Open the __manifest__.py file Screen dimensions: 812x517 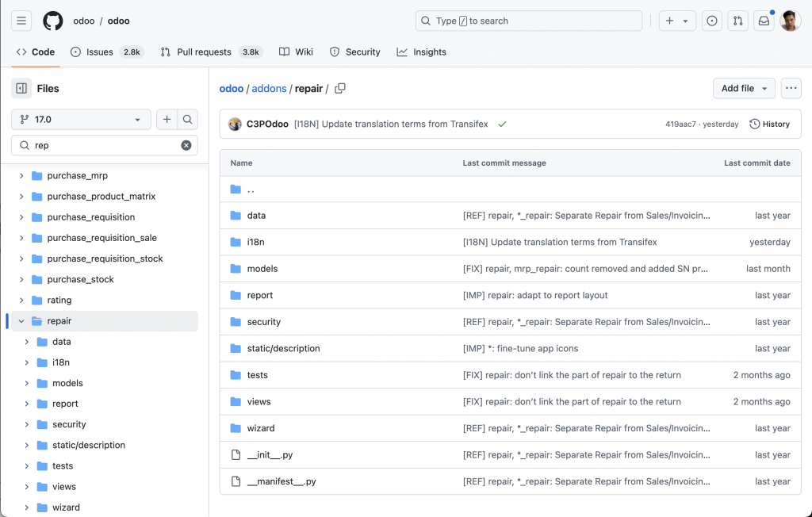[x=282, y=481]
